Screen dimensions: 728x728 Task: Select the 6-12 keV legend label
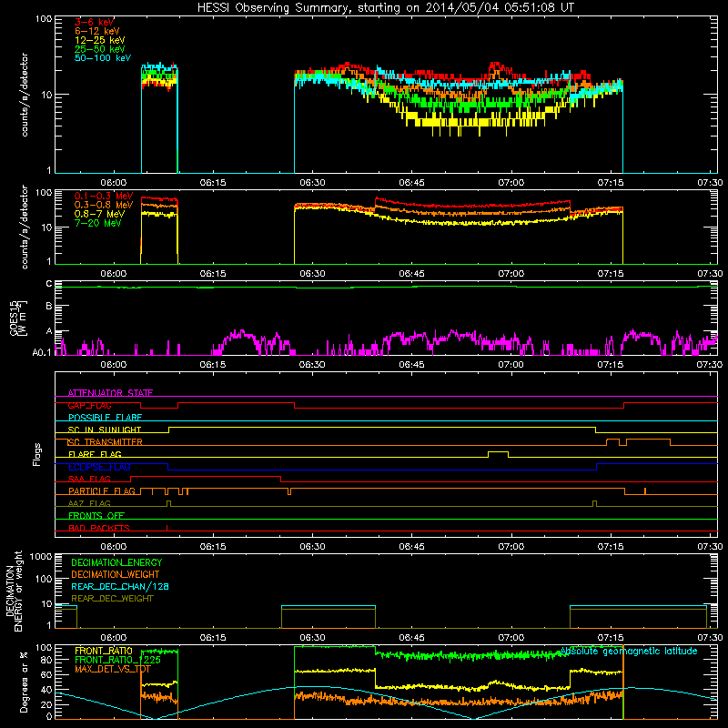97,31
